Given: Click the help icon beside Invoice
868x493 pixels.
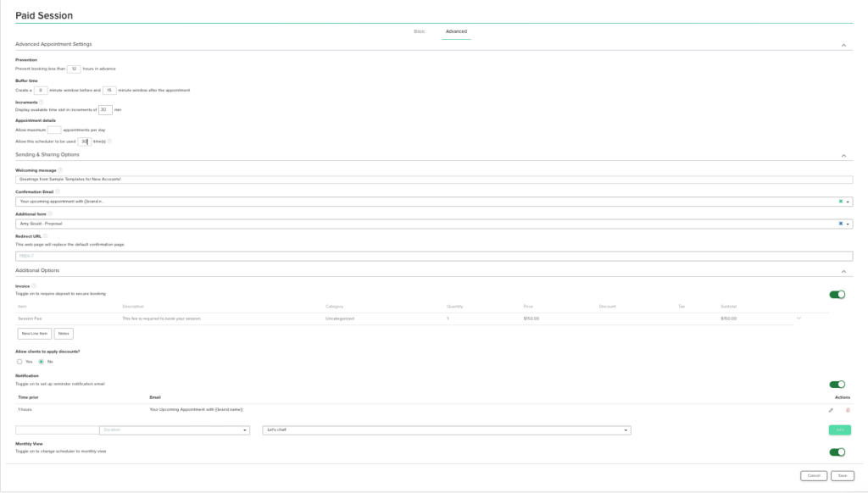Looking at the screenshot, I should (34, 286).
